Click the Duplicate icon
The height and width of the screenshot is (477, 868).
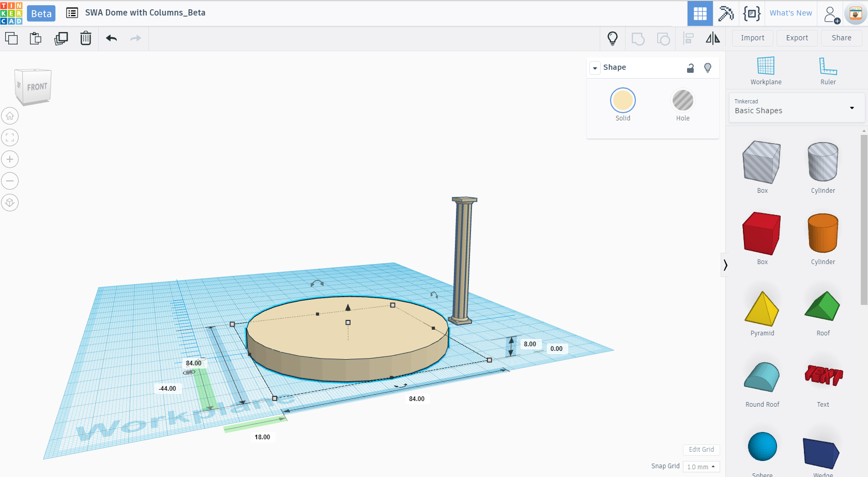pos(61,38)
